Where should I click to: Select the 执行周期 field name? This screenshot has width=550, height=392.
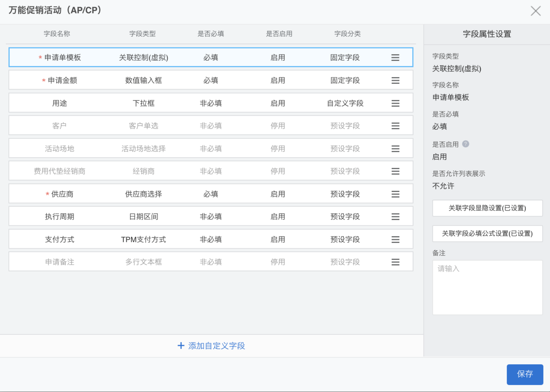[59, 217]
